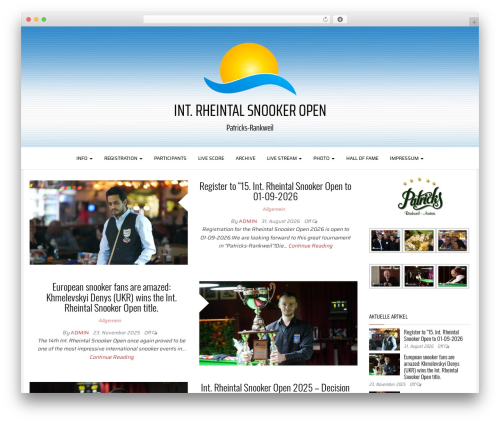Open the snooker player in vest photo
The image size is (500, 423).
pyautogui.click(x=109, y=223)
